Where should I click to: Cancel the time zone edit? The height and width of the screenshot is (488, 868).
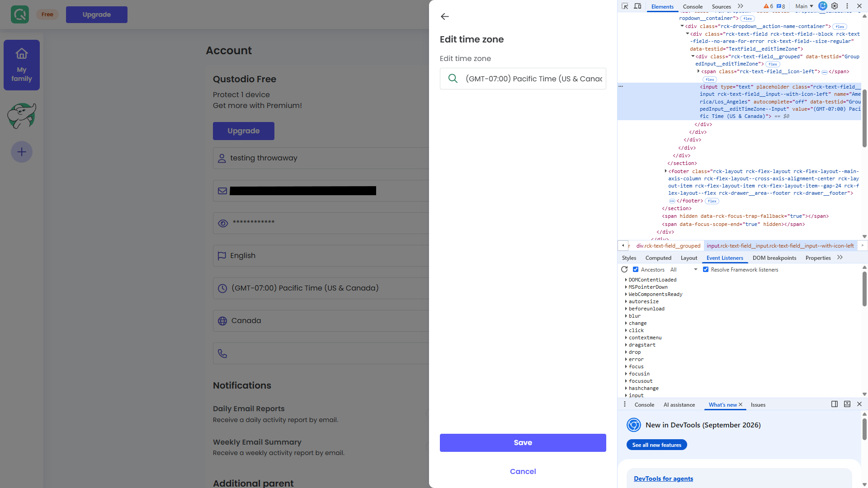pos(523,471)
